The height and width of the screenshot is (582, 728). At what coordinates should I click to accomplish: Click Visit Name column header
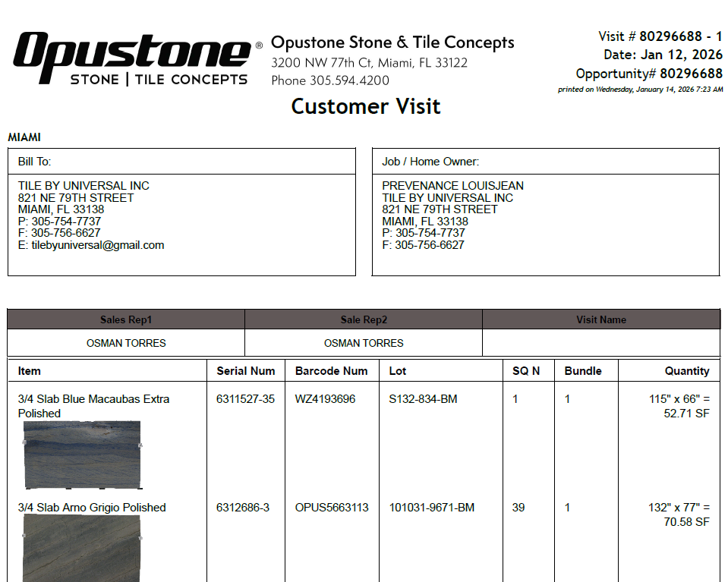[x=601, y=319]
